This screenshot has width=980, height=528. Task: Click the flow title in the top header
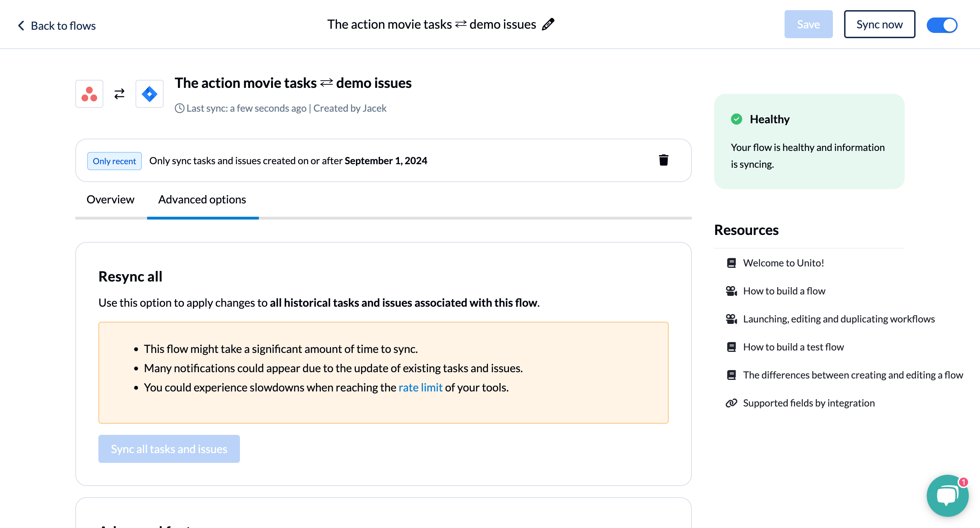[432, 25]
